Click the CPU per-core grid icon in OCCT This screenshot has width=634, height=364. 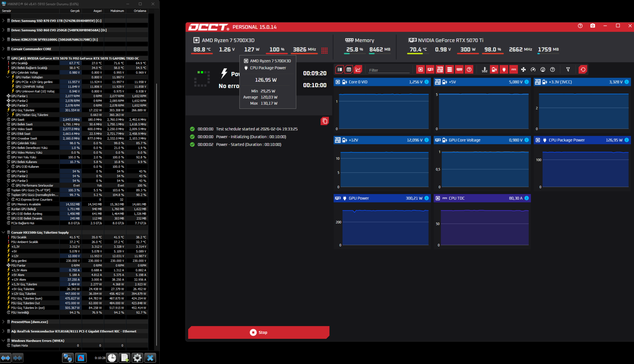(x=324, y=51)
